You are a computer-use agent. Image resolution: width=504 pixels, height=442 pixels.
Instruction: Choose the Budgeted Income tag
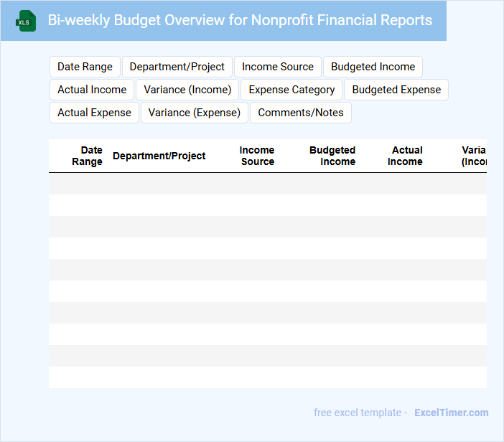pyautogui.click(x=373, y=67)
